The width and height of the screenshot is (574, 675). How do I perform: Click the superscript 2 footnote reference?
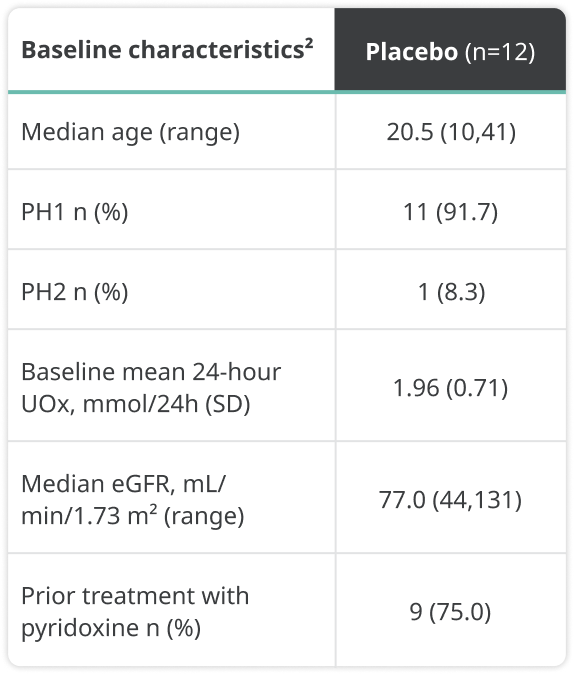(x=309, y=43)
